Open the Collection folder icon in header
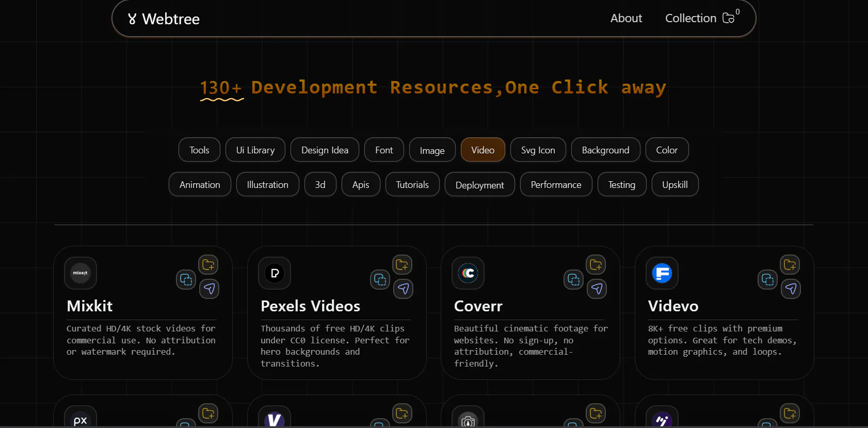This screenshot has height=428, width=868. point(729,18)
